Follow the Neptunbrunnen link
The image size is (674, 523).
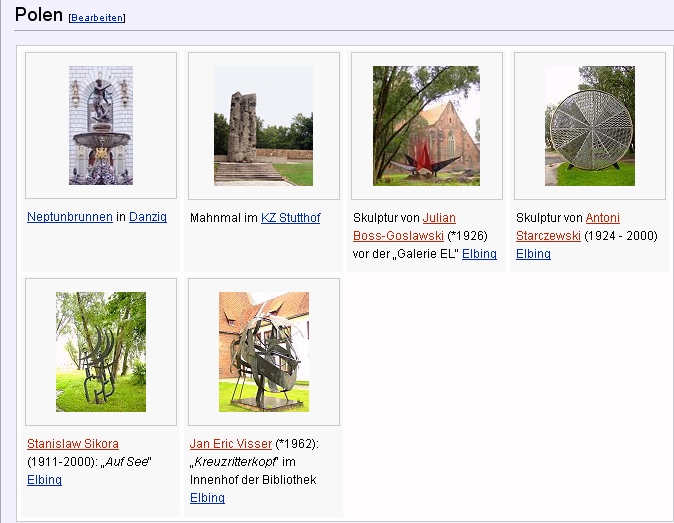[x=69, y=217]
